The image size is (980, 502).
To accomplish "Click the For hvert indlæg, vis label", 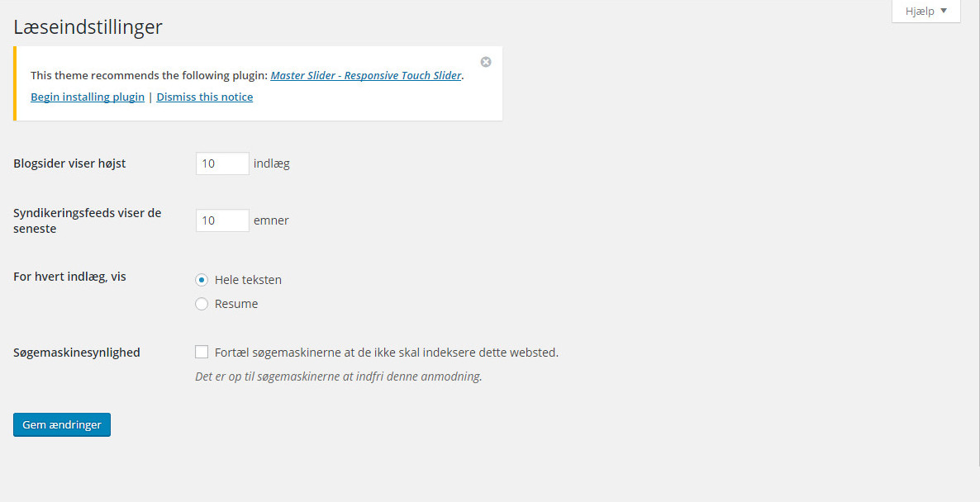I will pyautogui.click(x=69, y=277).
